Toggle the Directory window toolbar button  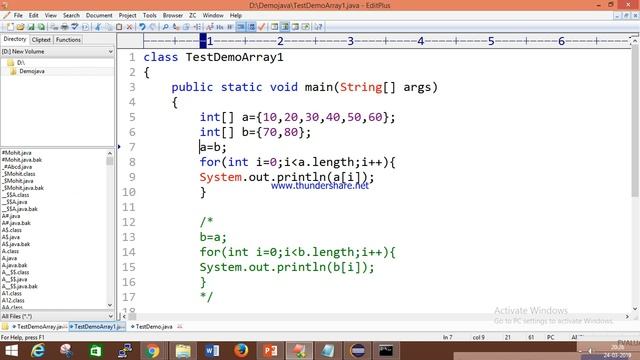(284, 27)
